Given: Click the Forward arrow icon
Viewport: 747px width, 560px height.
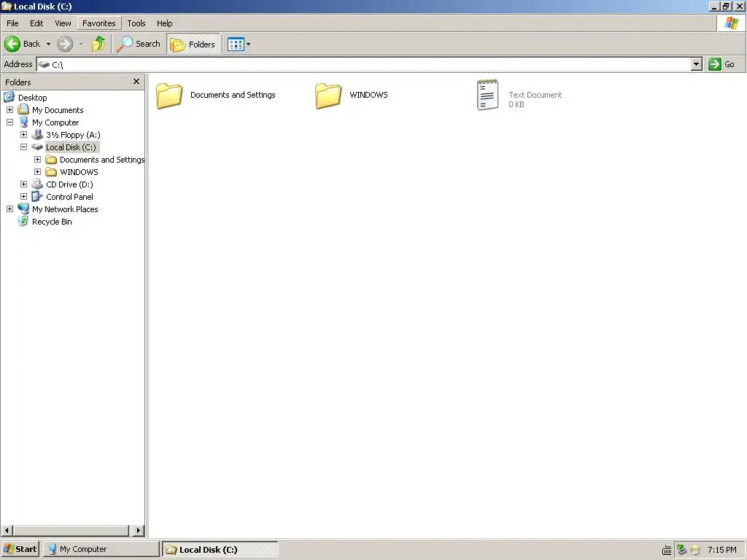Looking at the screenshot, I should coord(65,44).
